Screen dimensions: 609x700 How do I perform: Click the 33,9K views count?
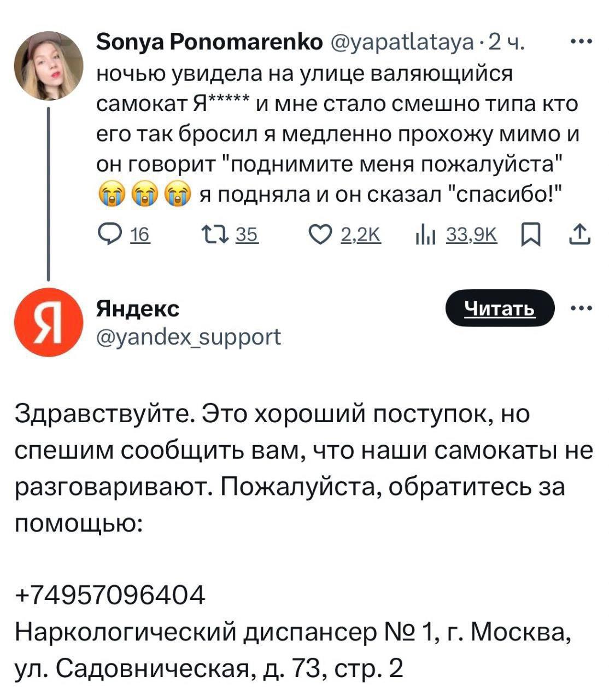click(x=472, y=235)
